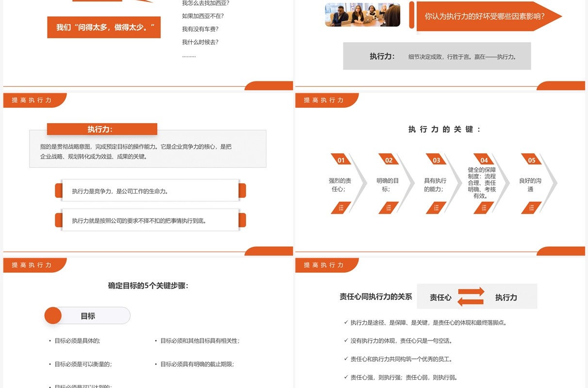Click the 提高执行力 header tab above 确定目标的5个关键步骤
Screen dimensions: 588x388
34,265
